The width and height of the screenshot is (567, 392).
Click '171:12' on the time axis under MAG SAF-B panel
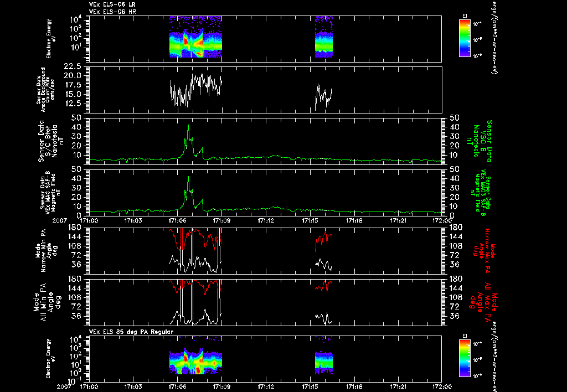[x=266, y=220]
